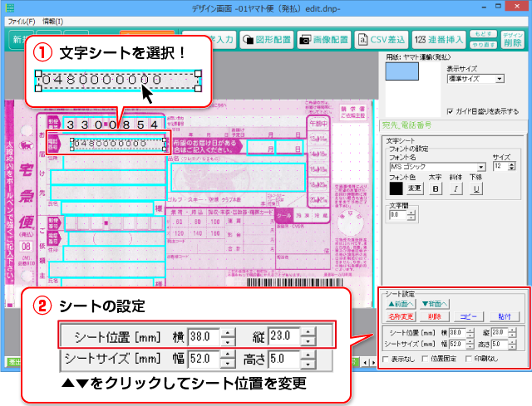Increase sheet 高さ height with up arrow
This screenshot has height=406, width=532.
point(512,342)
